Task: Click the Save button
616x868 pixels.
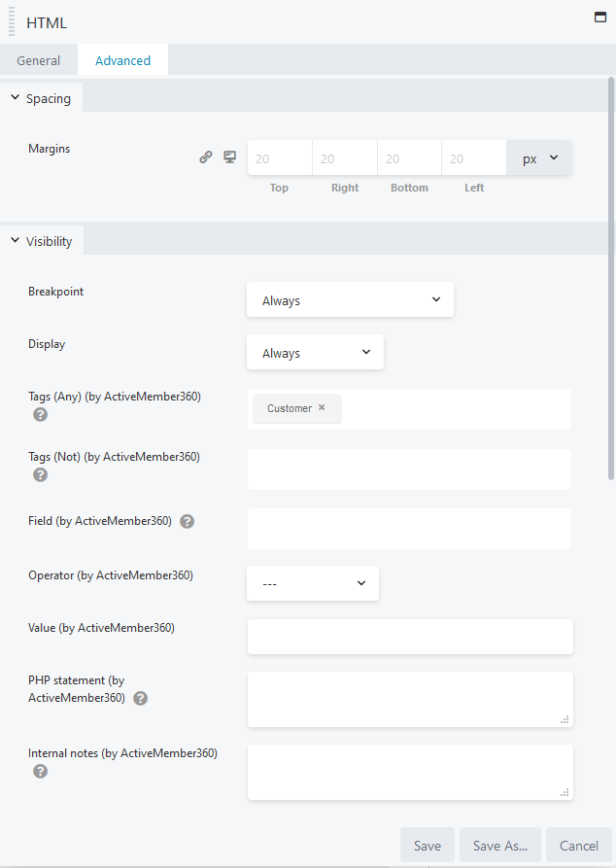Action: [427, 845]
